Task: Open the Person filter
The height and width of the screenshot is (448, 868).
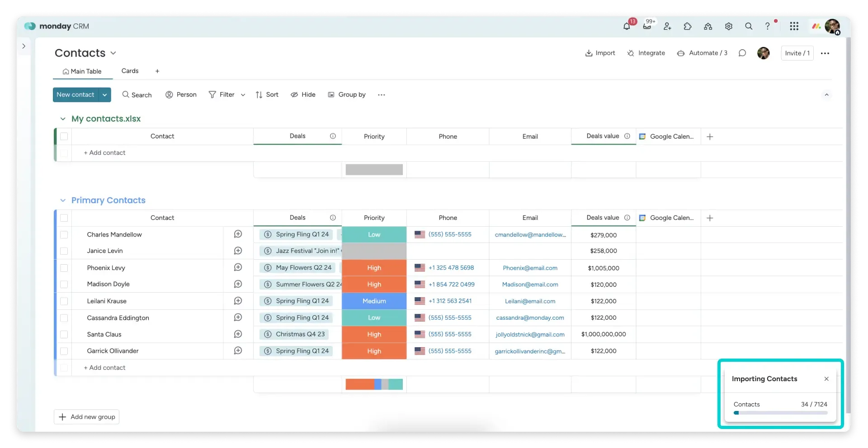Action: pyautogui.click(x=181, y=95)
